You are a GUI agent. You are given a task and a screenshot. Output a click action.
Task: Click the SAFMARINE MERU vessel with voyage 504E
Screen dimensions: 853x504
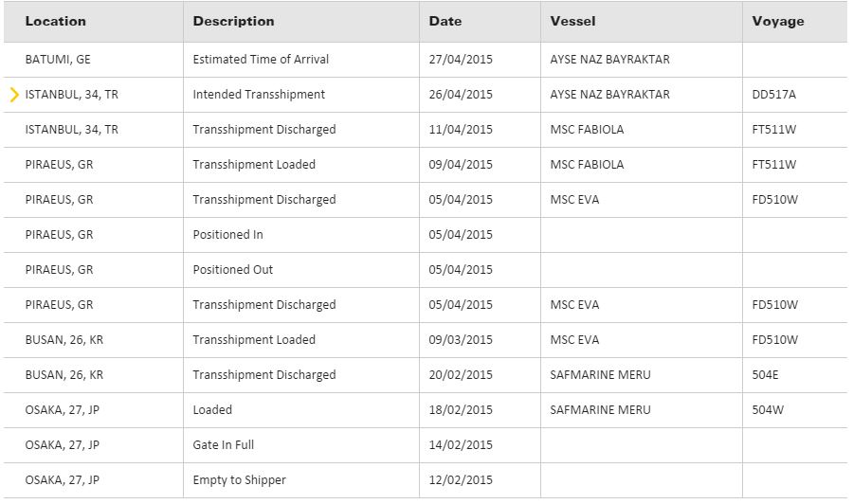pos(600,375)
